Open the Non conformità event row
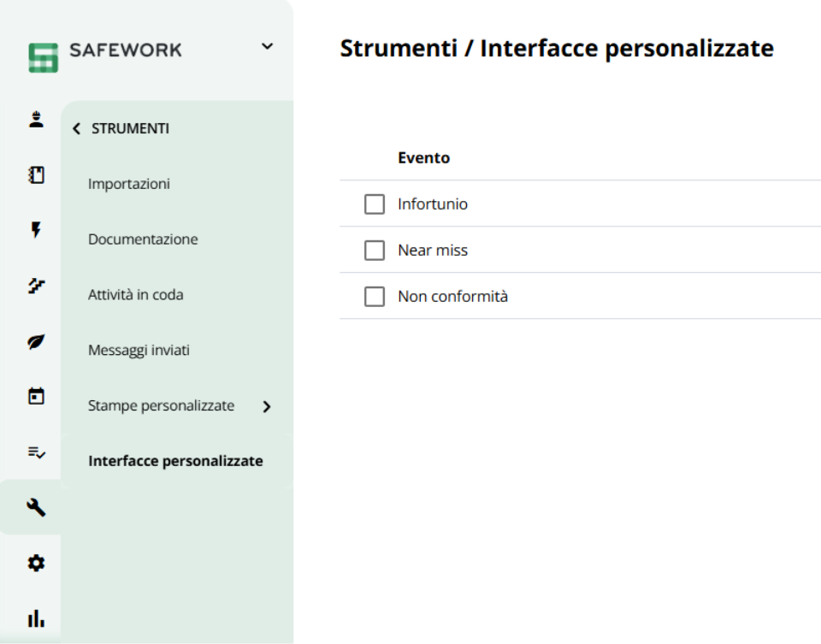The image size is (821, 644). (580, 296)
